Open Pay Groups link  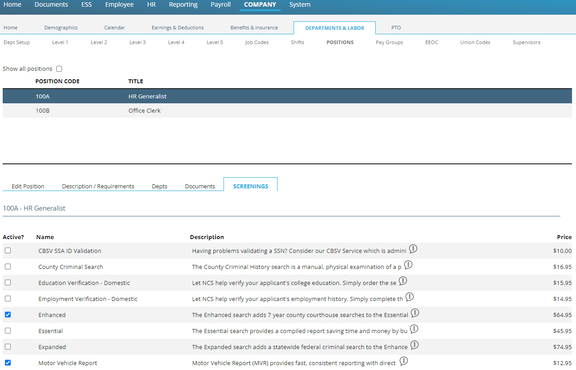point(389,42)
